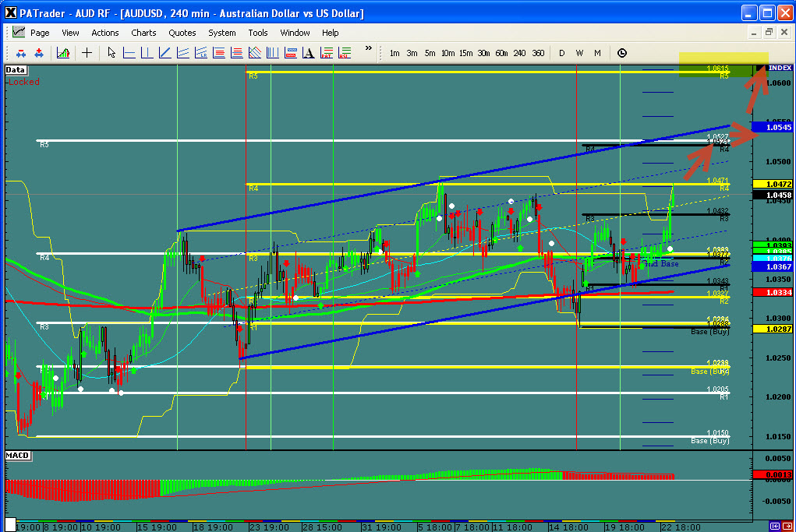Viewport: 796px width, 532px height.
Task: Select the crosshair cursor tool
Action: click(87, 53)
